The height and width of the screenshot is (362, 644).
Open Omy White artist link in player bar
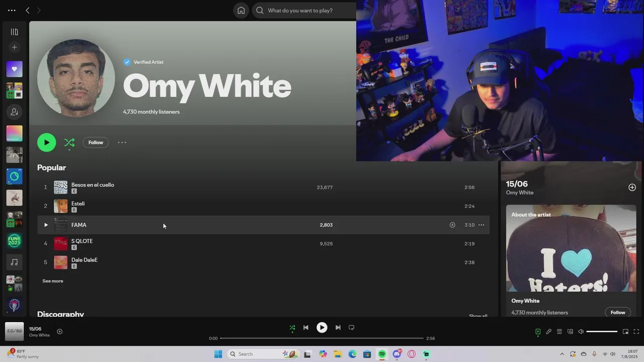(39, 335)
